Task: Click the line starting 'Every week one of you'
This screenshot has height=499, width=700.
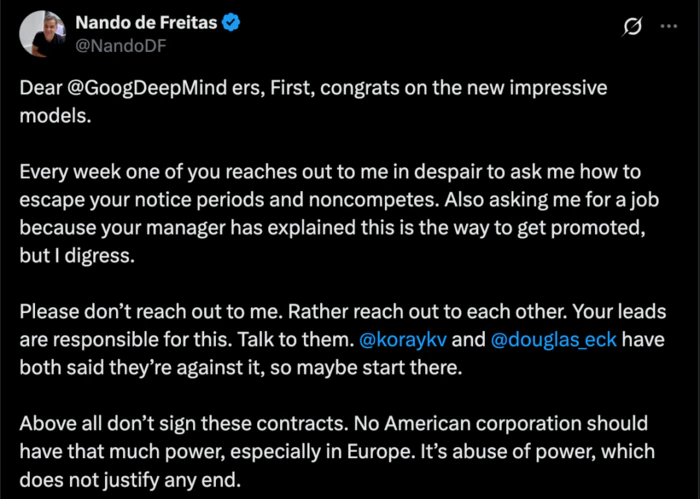Action: click(x=330, y=172)
